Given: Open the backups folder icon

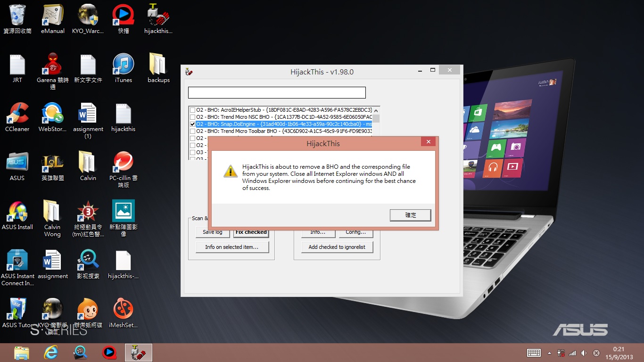Looking at the screenshot, I should (158, 68).
